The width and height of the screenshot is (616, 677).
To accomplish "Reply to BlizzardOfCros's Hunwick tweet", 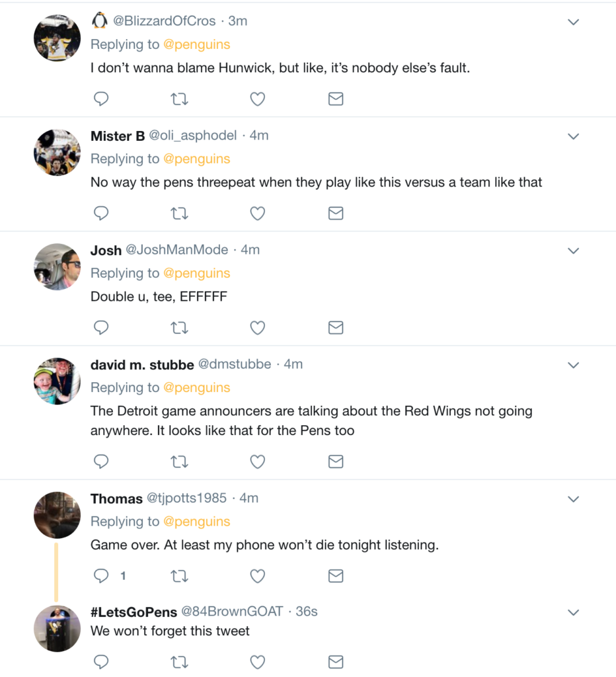I will pyautogui.click(x=101, y=99).
